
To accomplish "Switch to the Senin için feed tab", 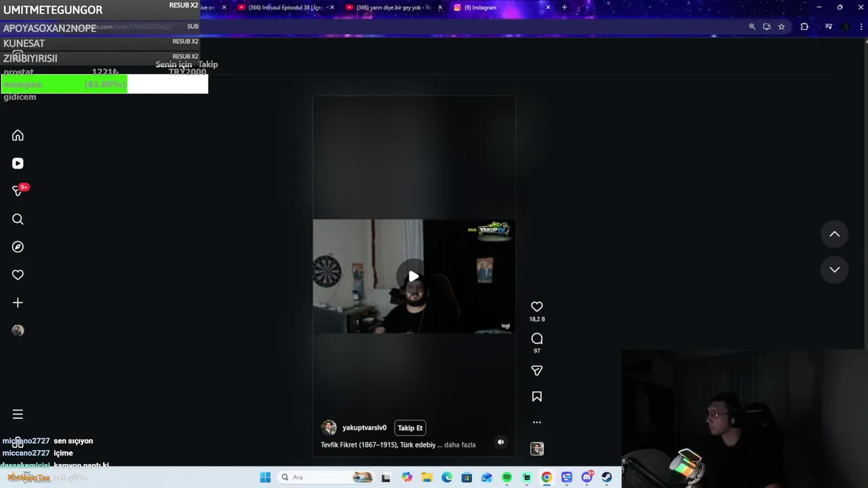I will (174, 64).
